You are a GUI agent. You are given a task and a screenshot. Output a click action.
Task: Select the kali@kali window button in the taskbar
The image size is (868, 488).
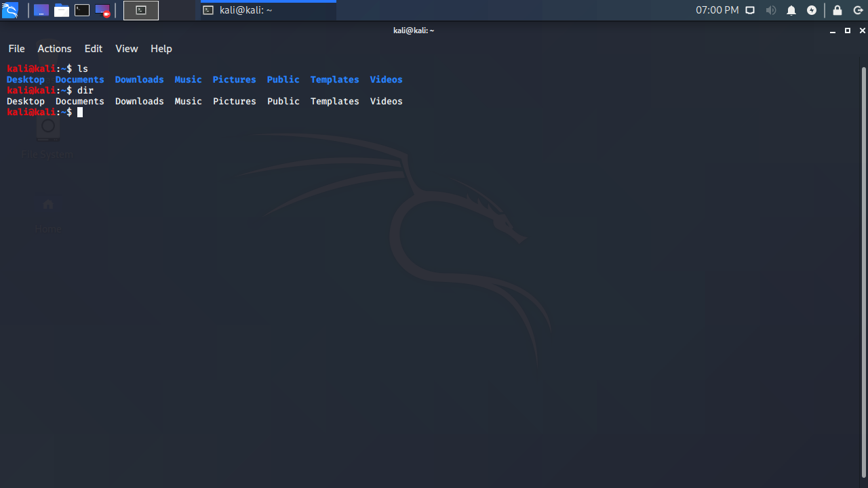click(264, 10)
